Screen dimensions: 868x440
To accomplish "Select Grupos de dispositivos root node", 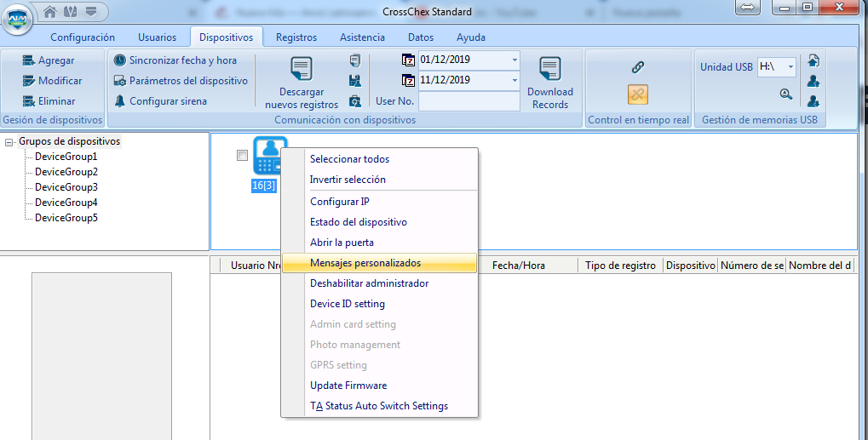I will point(69,141).
